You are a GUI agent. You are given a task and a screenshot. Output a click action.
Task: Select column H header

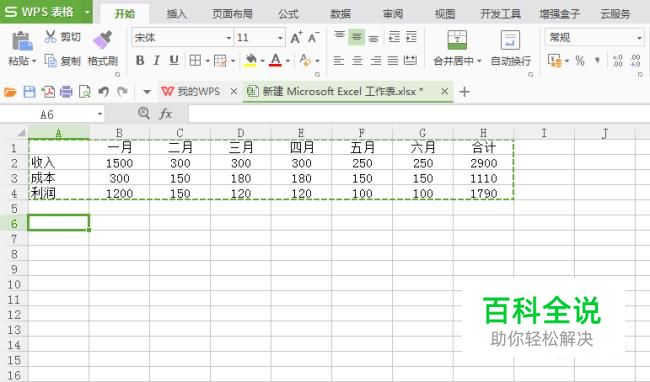pyautogui.click(x=483, y=133)
